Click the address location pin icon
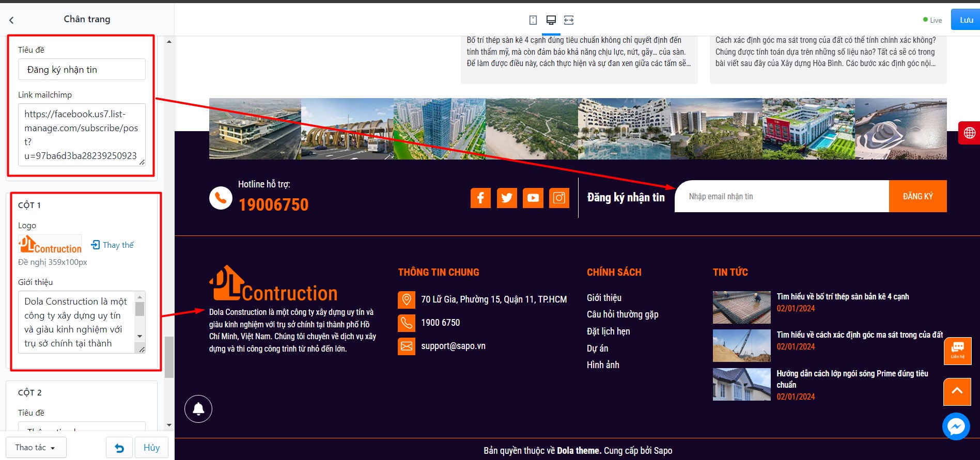Image resolution: width=980 pixels, height=460 pixels. click(407, 299)
